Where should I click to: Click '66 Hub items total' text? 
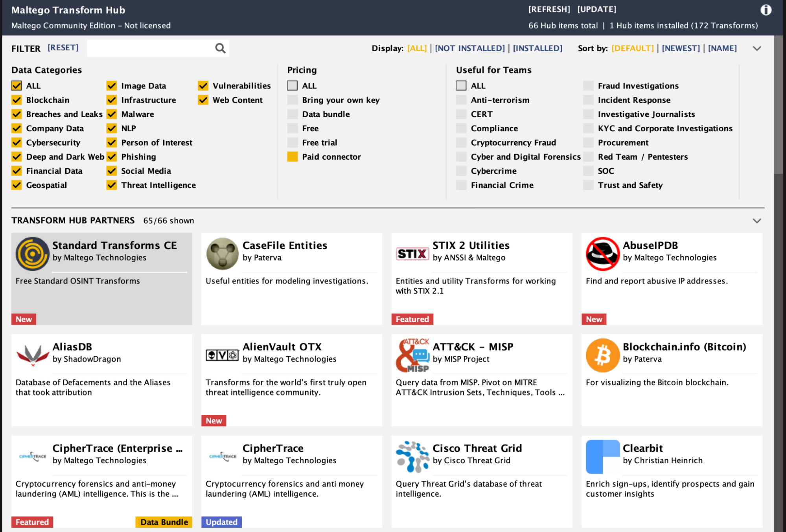coord(563,26)
